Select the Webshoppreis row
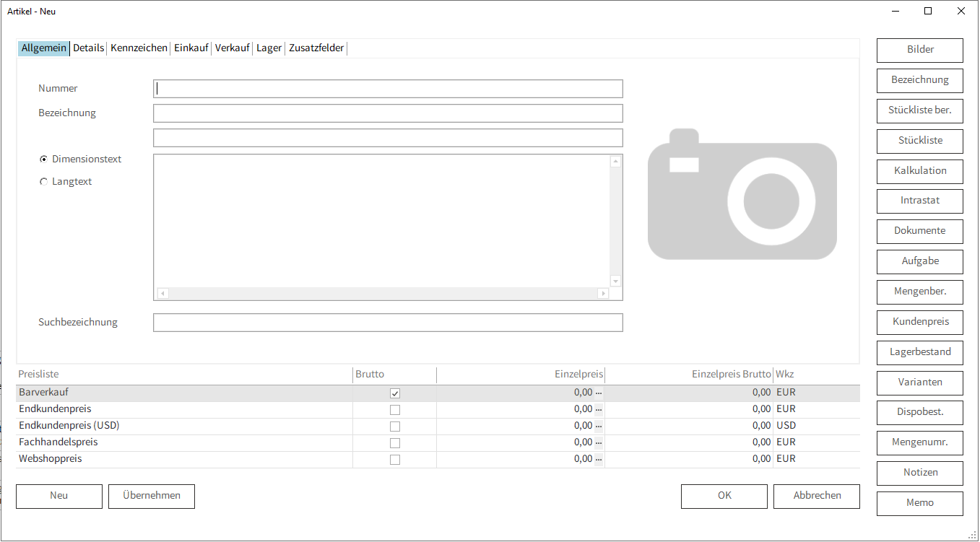Screen dimensions: 980x542 (x=438, y=459)
